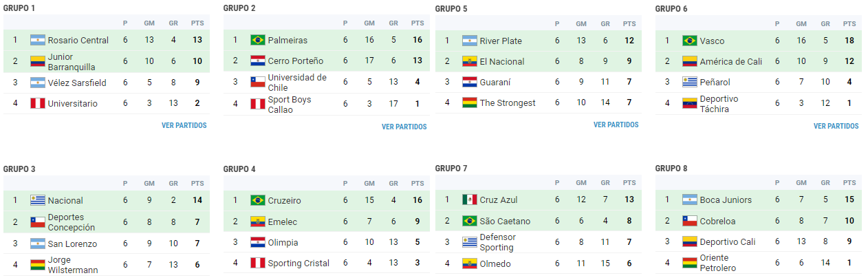868x280 pixels.
Task: Click Brazil flag beside Palmeiras
Action: coord(257,40)
